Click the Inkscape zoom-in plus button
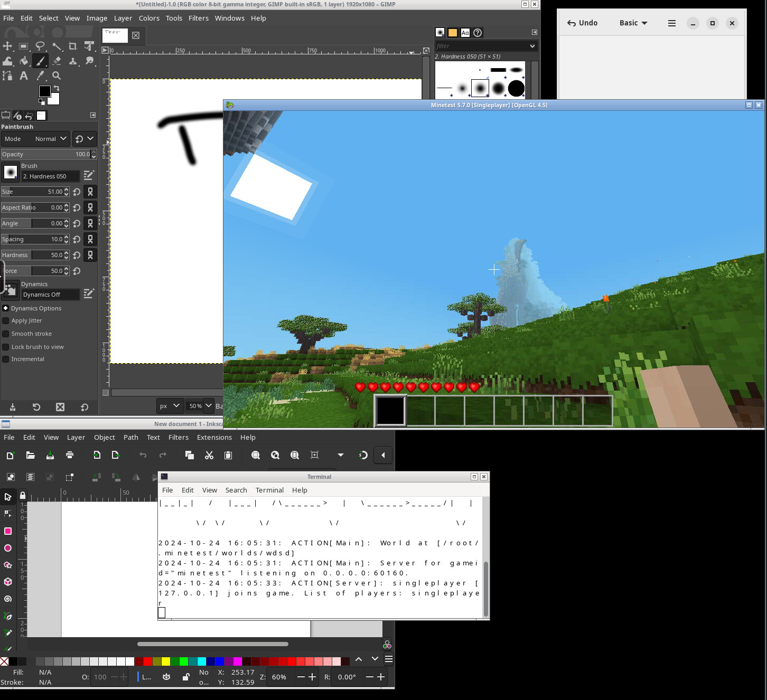The width and height of the screenshot is (767, 700). [x=312, y=677]
